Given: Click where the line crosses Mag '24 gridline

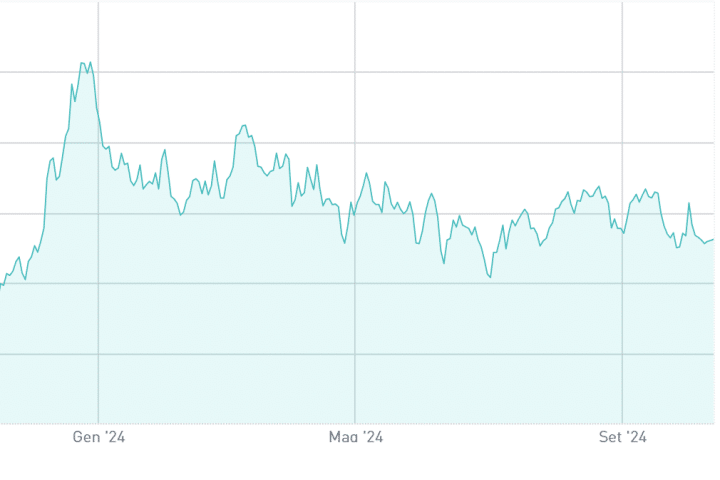Looking at the screenshot, I should (x=355, y=213).
